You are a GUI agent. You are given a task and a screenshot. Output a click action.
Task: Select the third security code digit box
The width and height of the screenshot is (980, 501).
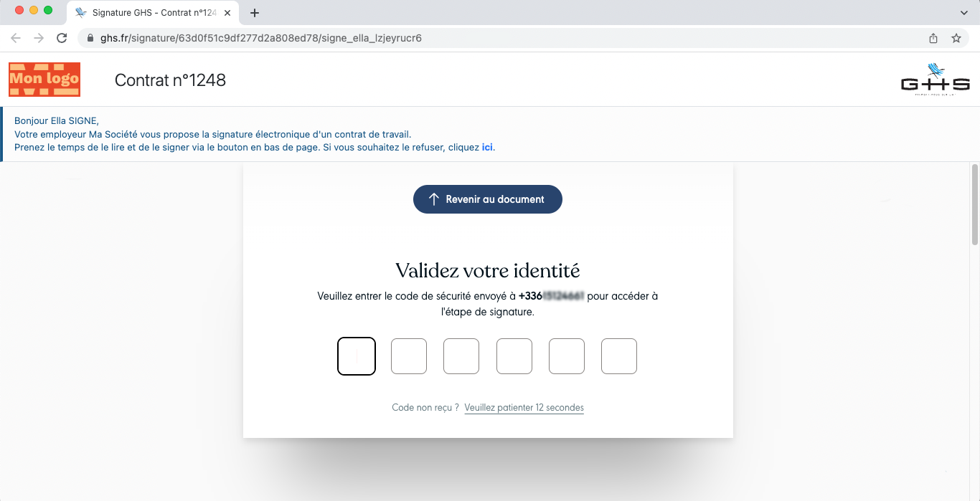pyautogui.click(x=461, y=356)
